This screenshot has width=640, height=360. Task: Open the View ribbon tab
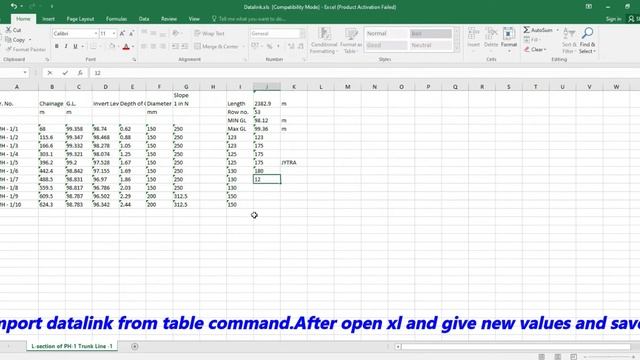point(194,19)
